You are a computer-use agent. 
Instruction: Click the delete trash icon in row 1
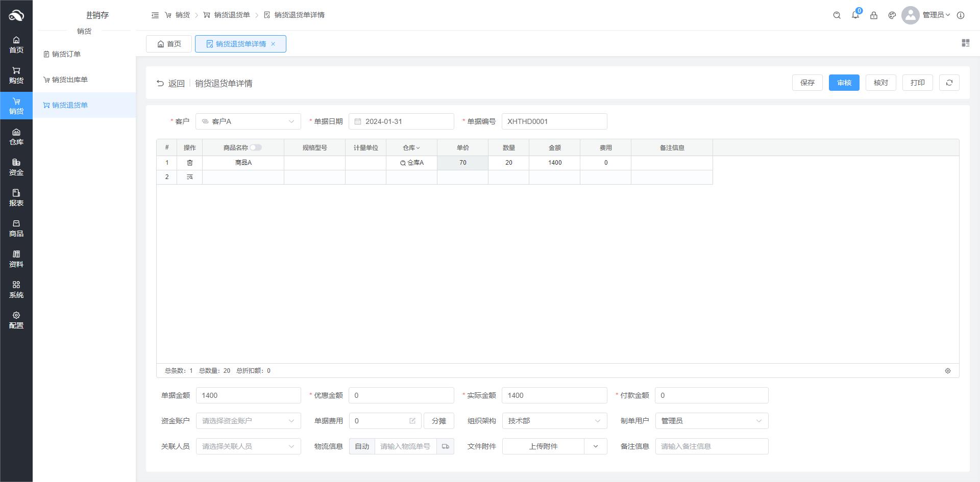tap(189, 163)
